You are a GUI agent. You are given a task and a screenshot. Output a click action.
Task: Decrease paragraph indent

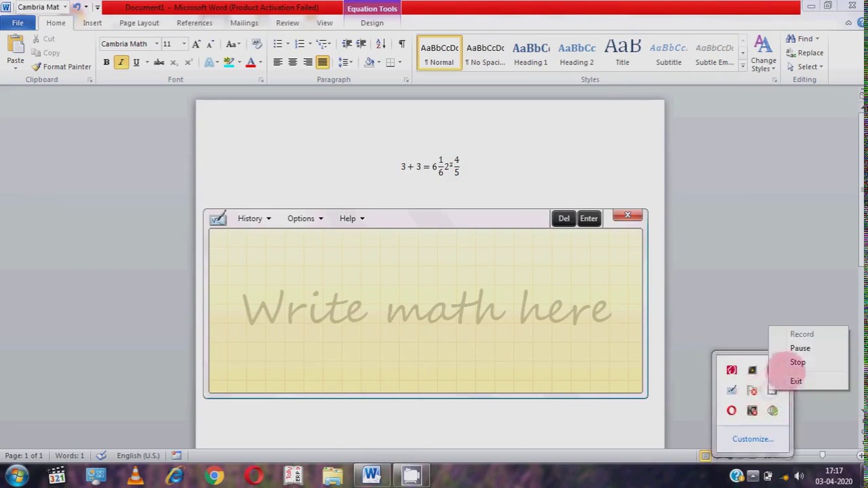pos(347,44)
